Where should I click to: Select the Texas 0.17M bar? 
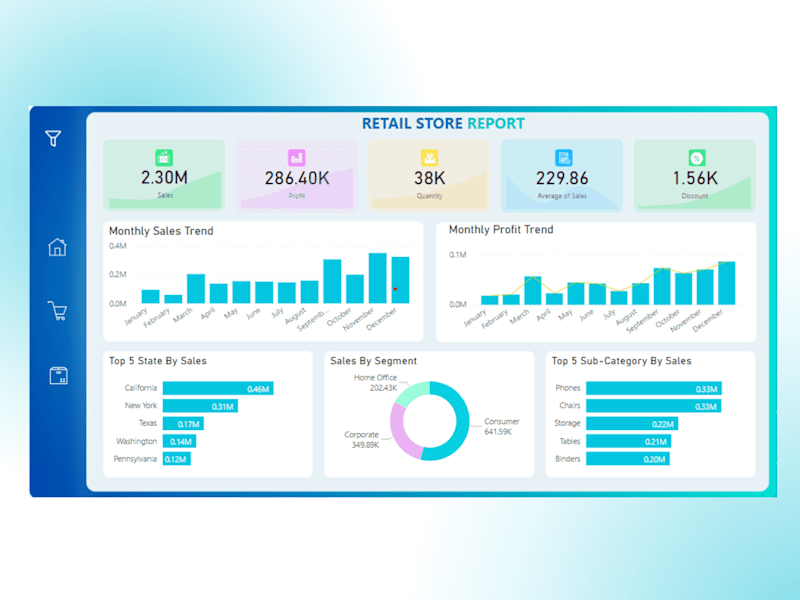click(183, 423)
